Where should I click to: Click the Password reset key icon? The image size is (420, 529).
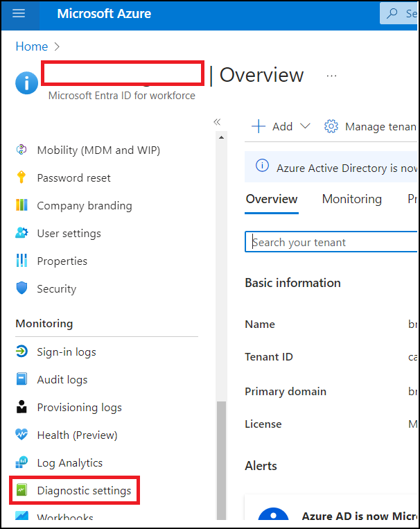click(22, 177)
